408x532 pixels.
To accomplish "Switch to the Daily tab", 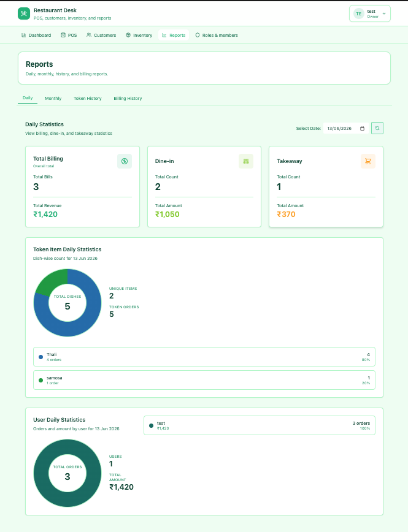I will click(28, 97).
